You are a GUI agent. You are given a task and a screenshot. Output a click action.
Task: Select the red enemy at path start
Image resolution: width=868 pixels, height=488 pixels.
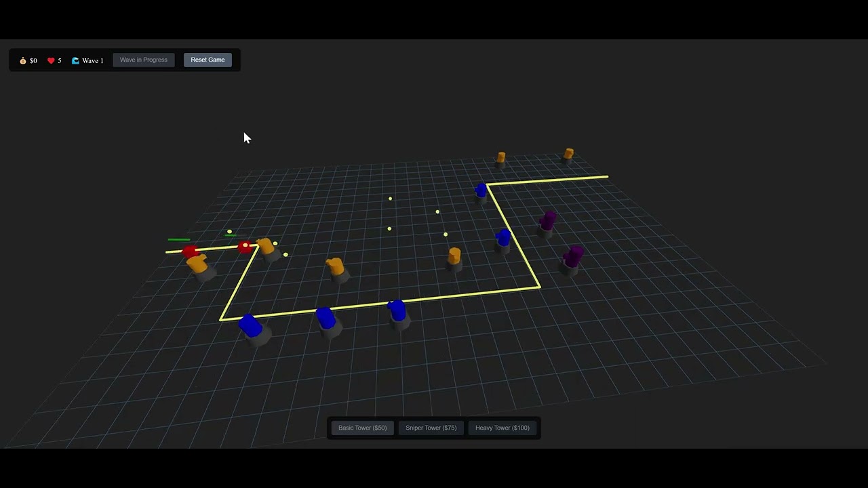(x=191, y=251)
